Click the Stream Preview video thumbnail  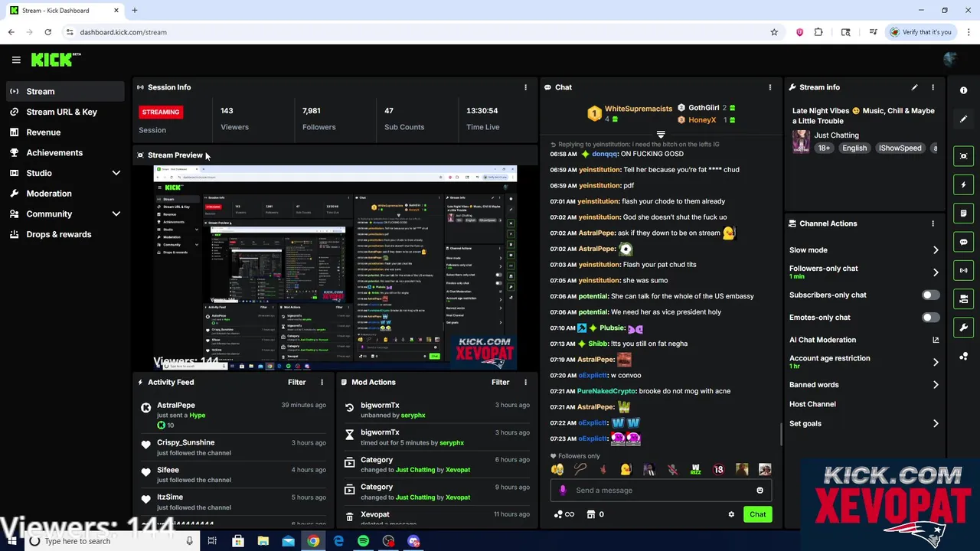tap(335, 267)
